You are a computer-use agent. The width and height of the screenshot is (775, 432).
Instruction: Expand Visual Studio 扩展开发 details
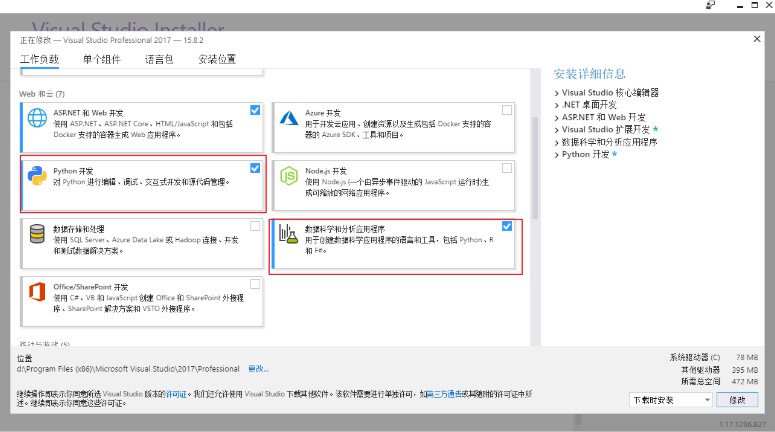click(557, 130)
